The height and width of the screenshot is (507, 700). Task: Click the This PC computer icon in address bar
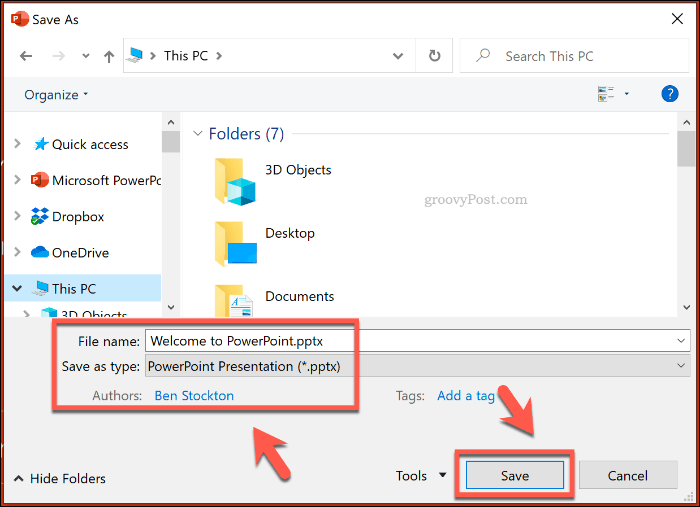click(134, 55)
